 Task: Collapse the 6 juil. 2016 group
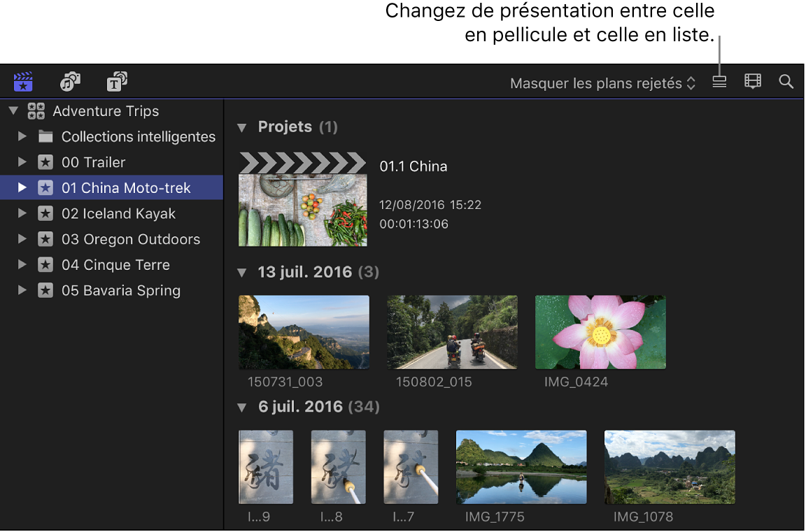point(241,406)
